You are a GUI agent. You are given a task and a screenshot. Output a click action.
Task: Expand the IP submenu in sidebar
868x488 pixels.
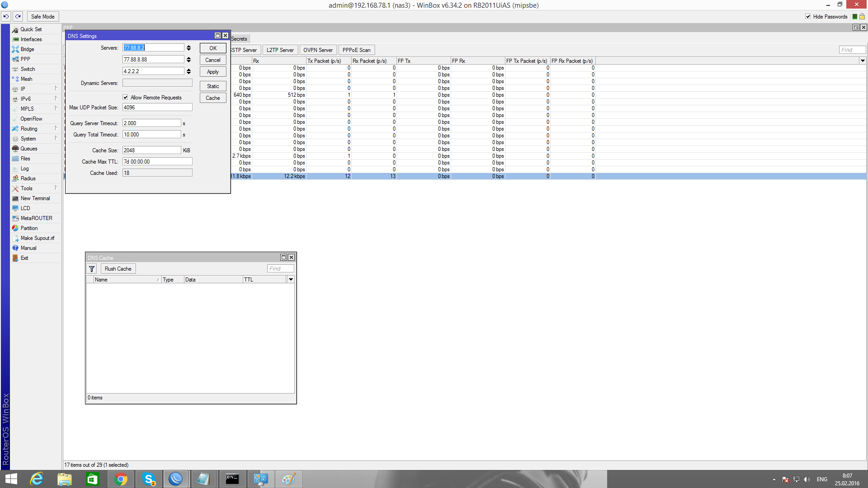23,89
